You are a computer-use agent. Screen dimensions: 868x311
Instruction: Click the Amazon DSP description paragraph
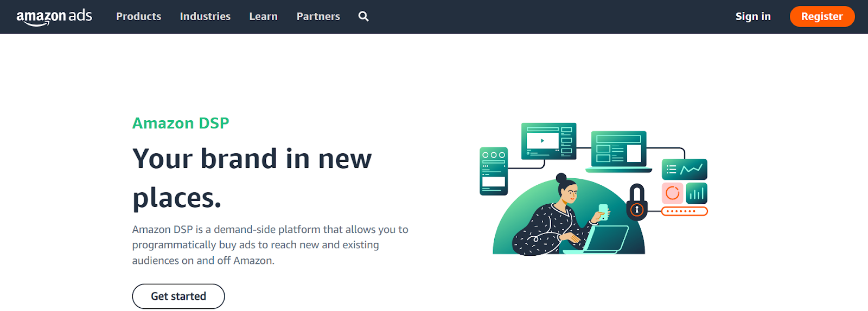[x=270, y=245]
